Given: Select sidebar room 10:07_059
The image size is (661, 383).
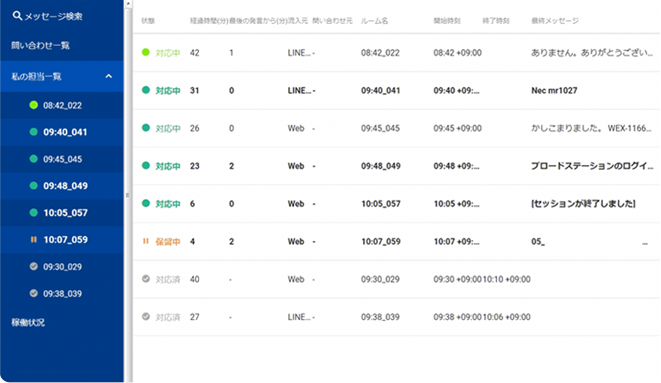Looking at the screenshot, I should click(x=65, y=240).
